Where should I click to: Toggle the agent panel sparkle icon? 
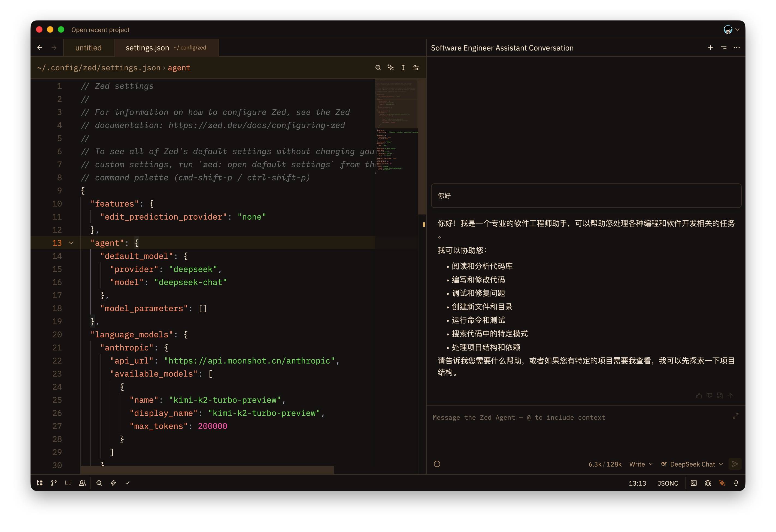(x=722, y=483)
